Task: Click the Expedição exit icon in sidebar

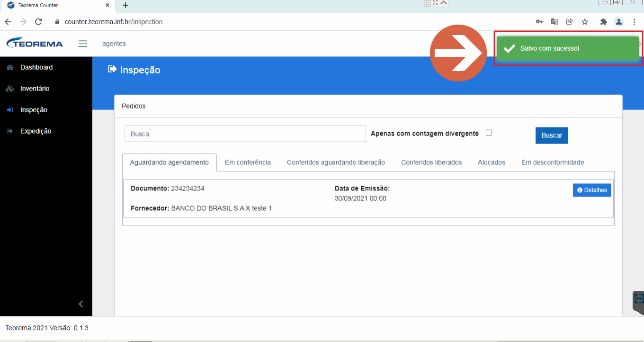Action: [10, 131]
